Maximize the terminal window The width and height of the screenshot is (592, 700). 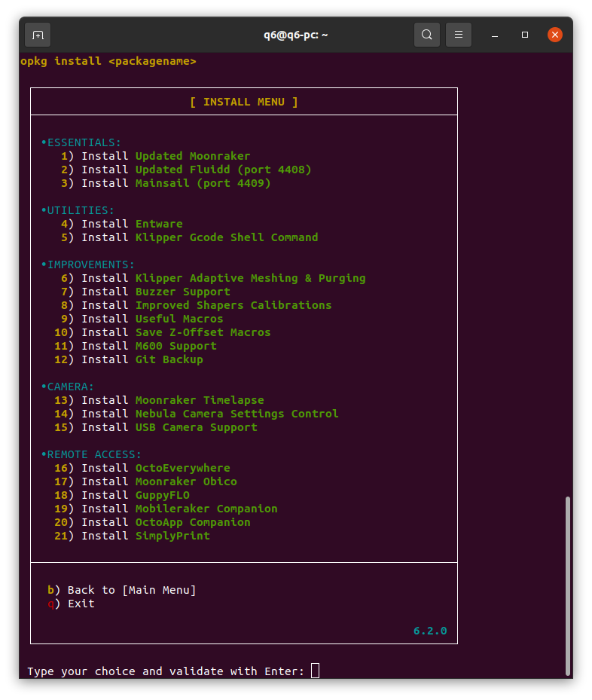(525, 35)
